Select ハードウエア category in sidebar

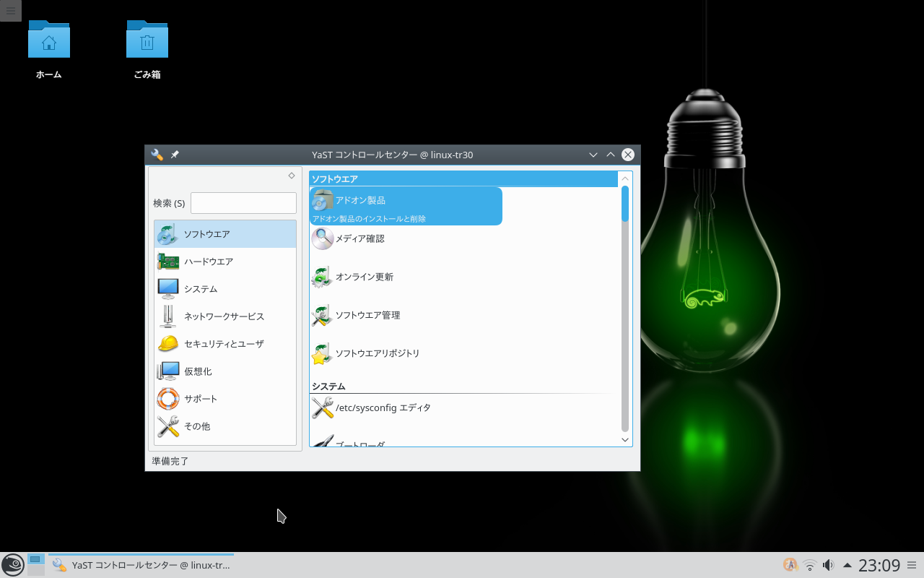(208, 262)
